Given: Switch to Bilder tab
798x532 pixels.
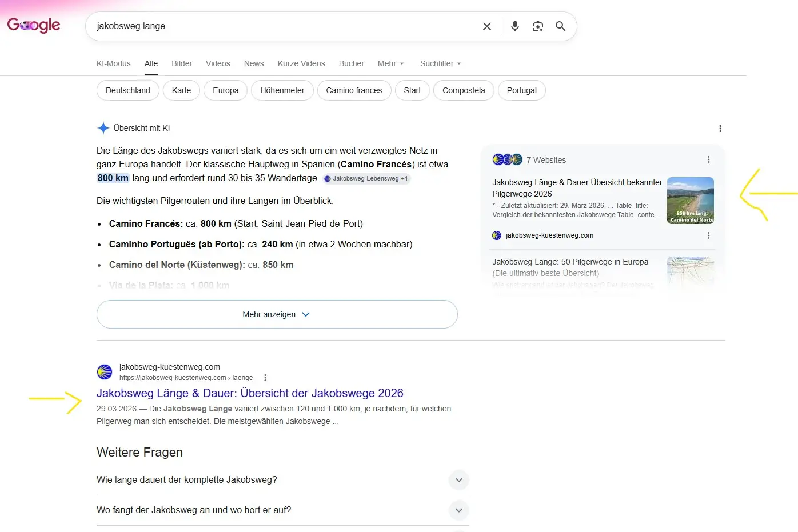Looking at the screenshot, I should point(182,63).
